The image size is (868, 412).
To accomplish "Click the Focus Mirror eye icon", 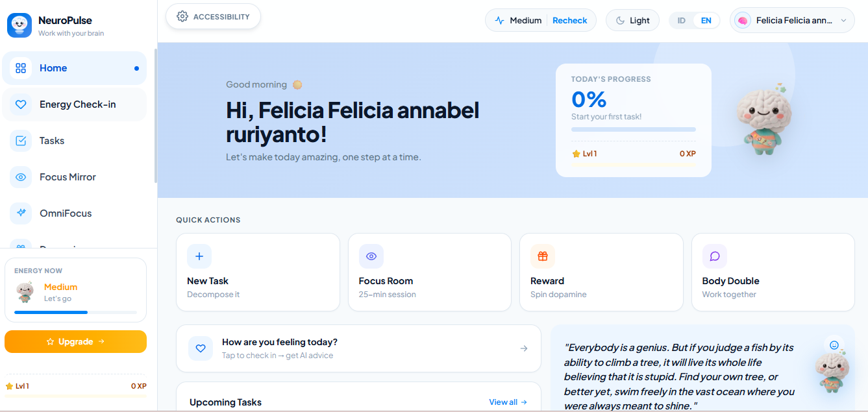I will point(21,177).
